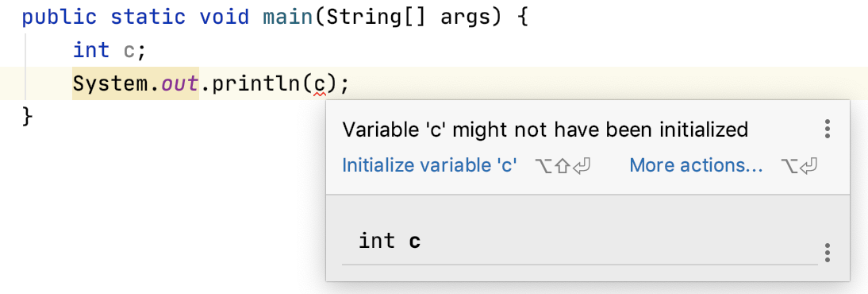The width and height of the screenshot is (868, 294).
Task: Click the int keyword in the declaration line
Action: (91, 51)
